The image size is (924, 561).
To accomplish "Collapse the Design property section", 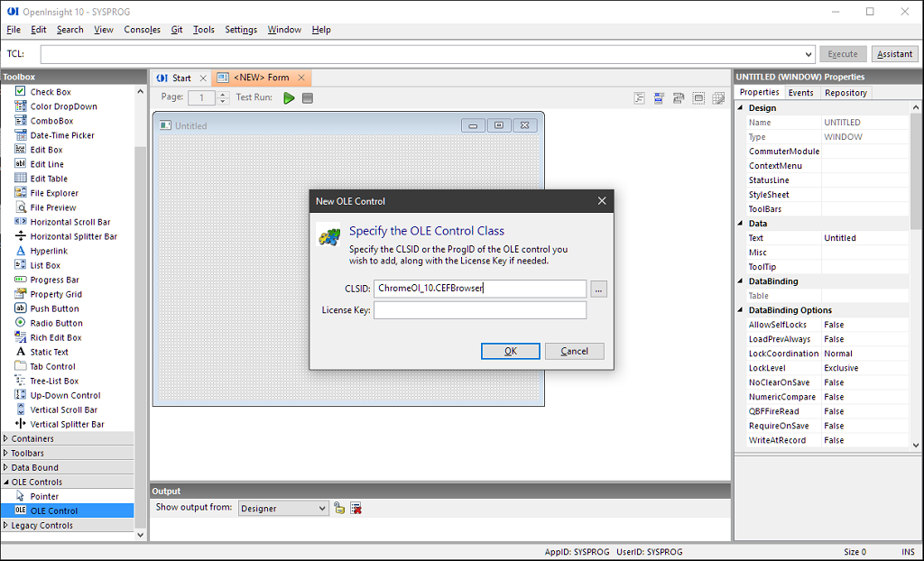I will coord(741,108).
